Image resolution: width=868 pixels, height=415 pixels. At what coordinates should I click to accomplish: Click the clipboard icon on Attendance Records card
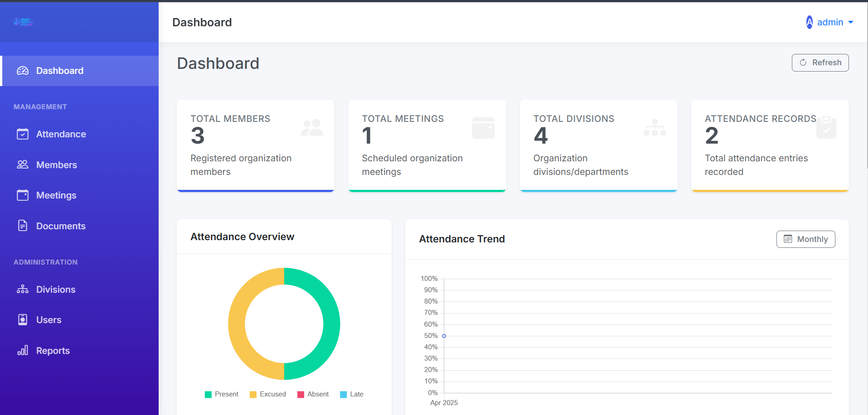[826, 127]
